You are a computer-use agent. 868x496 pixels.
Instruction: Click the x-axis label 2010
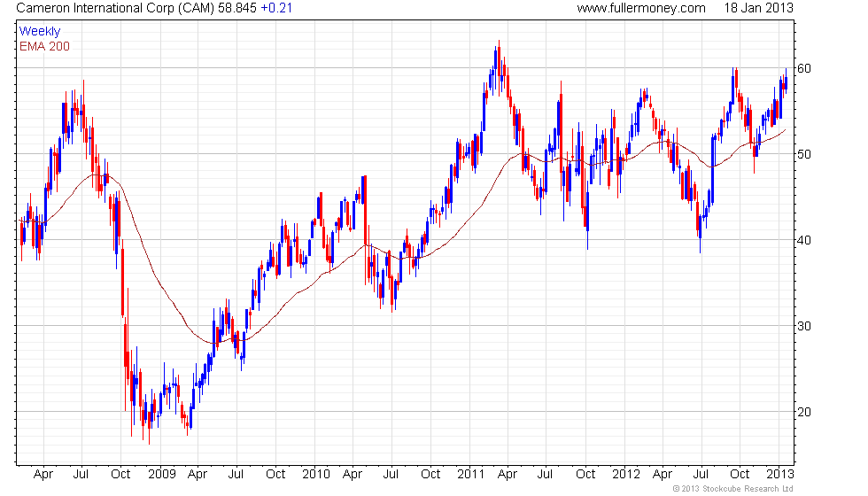click(316, 474)
